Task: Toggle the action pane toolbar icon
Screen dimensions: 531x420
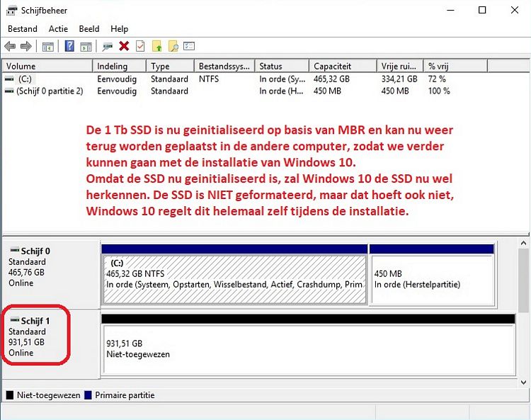Action: coord(86,47)
